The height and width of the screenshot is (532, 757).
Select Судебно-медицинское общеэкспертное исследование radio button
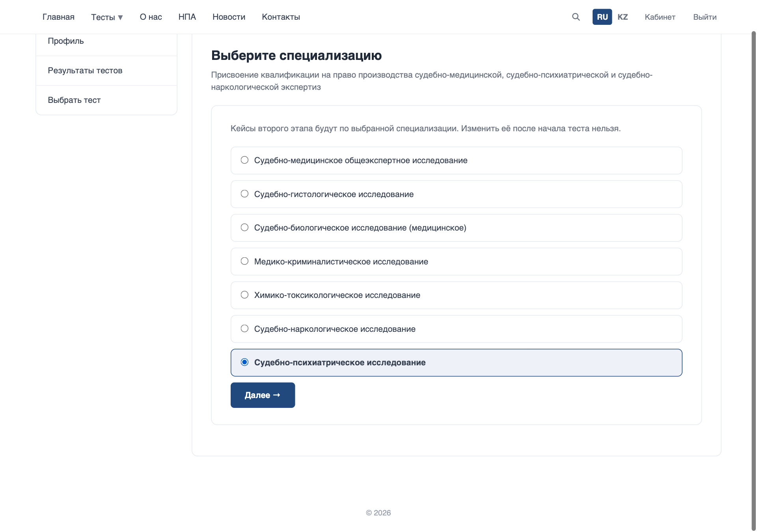click(244, 160)
